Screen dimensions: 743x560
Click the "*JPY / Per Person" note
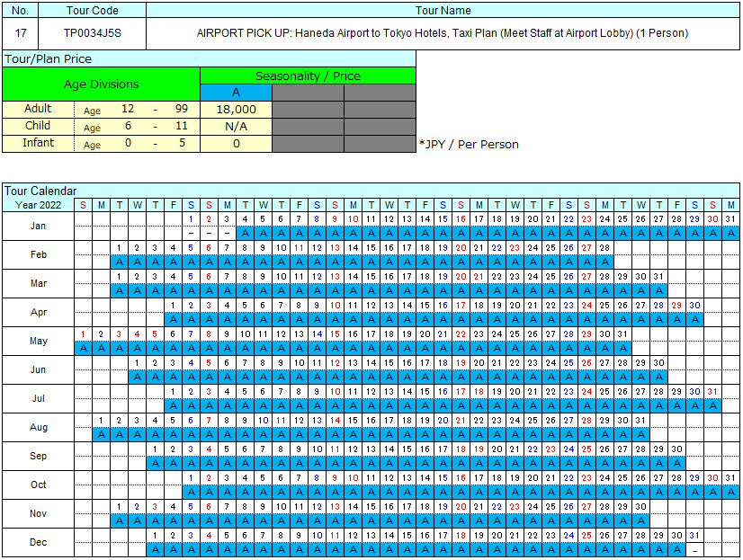coord(469,145)
